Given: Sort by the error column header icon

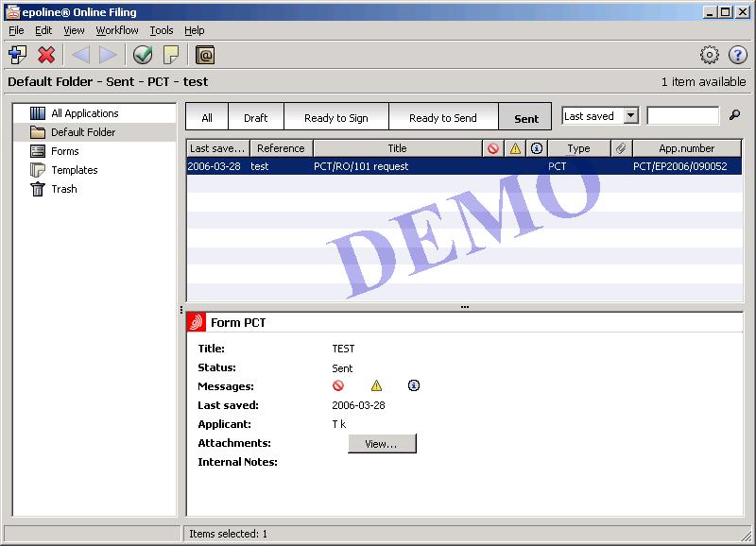Looking at the screenshot, I should click(492, 148).
